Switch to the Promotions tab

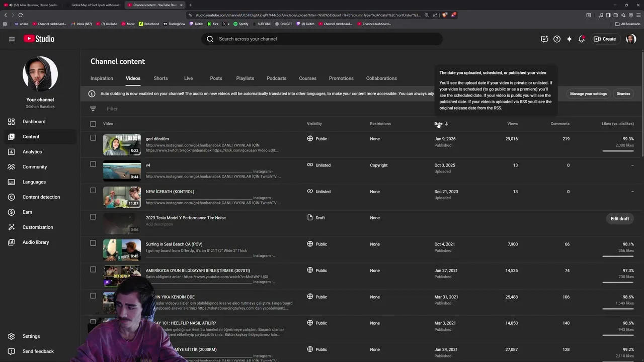point(341,78)
